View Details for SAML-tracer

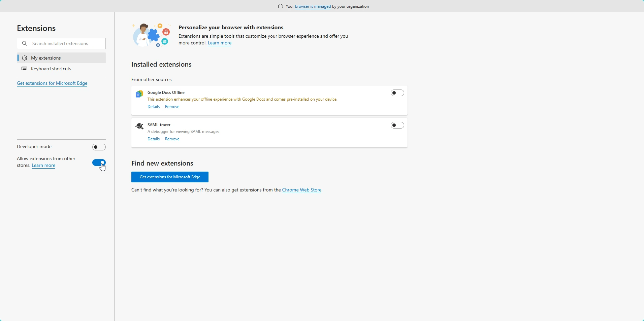tap(154, 139)
